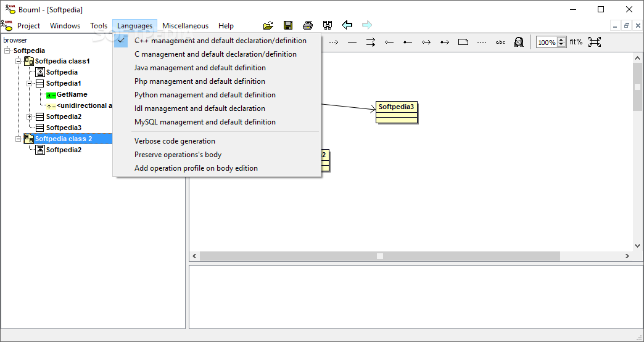Viewport: 644px width, 342px height.
Task: Collapse the Softpedia1 class node
Action: [x=29, y=83]
